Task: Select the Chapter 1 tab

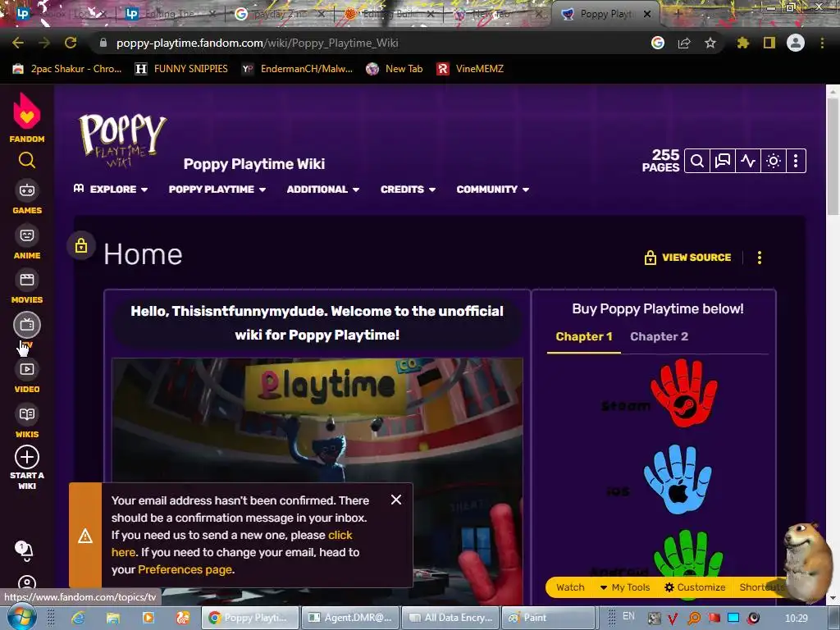Action: click(x=583, y=337)
